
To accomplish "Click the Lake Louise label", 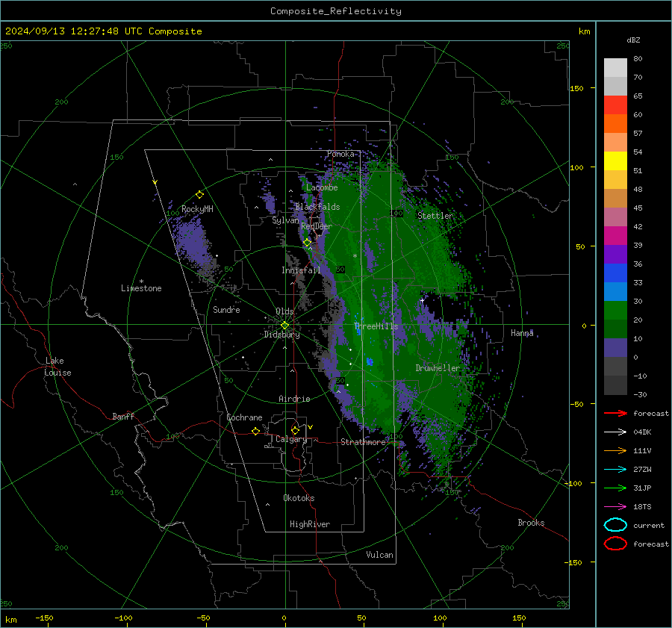I will coord(57,367).
